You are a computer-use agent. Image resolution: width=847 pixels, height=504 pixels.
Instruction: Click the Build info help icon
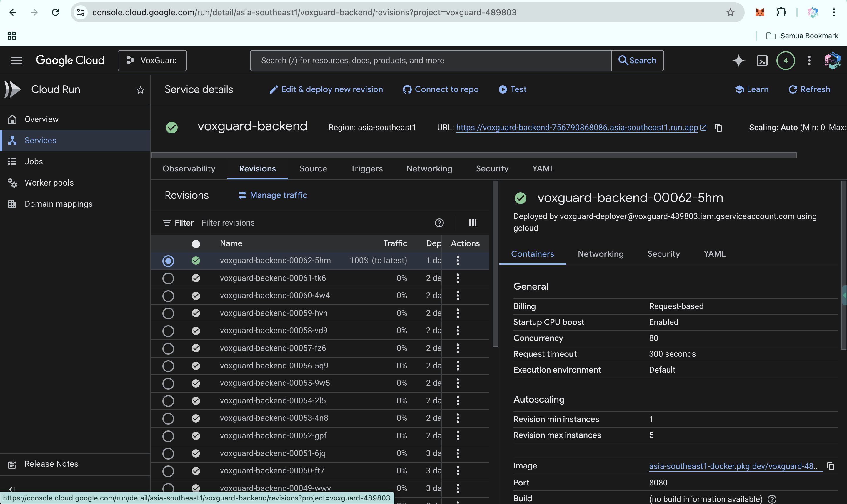point(772,499)
